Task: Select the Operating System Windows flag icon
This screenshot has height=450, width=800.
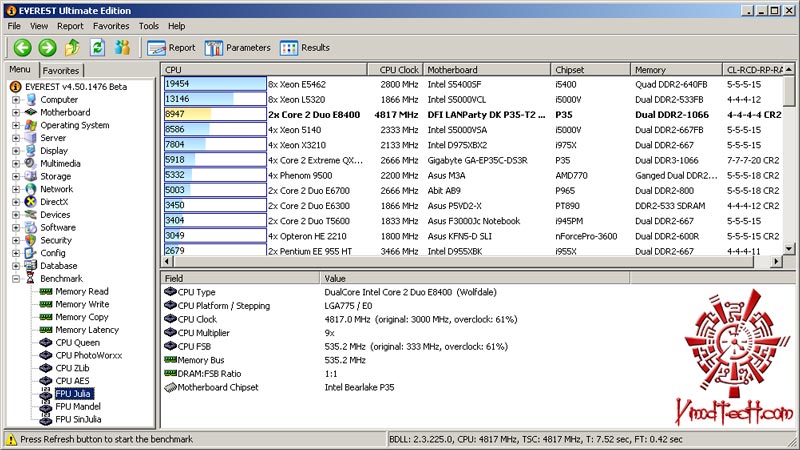Action: point(31,125)
